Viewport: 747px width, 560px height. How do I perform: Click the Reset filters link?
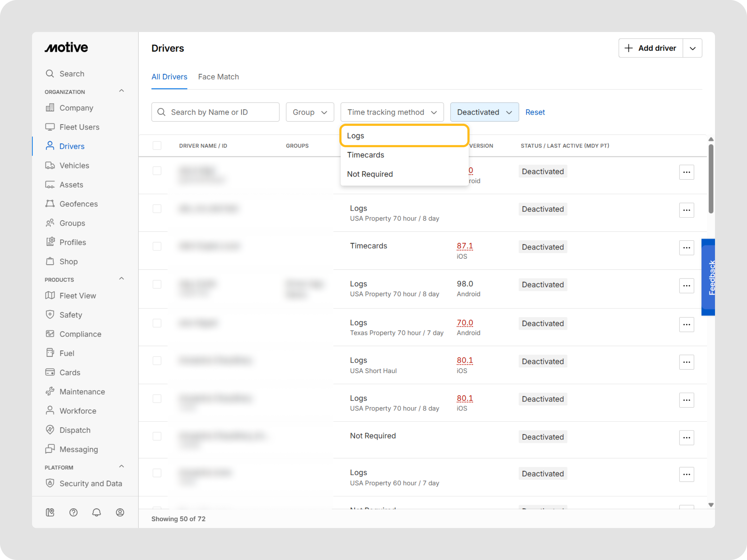click(x=535, y=112)
